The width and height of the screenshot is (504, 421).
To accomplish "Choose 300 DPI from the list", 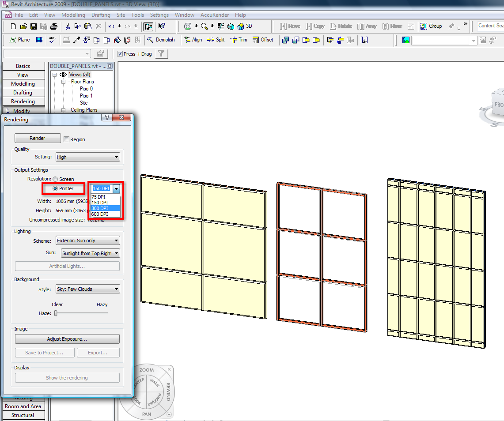I will point(100,208).
